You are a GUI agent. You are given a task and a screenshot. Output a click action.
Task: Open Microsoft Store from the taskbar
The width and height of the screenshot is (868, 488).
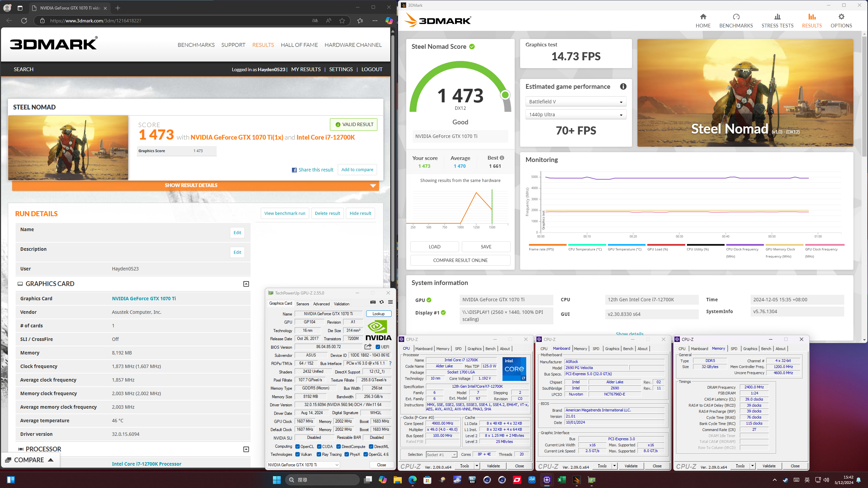pyautogui.click(x=427, y=480)
